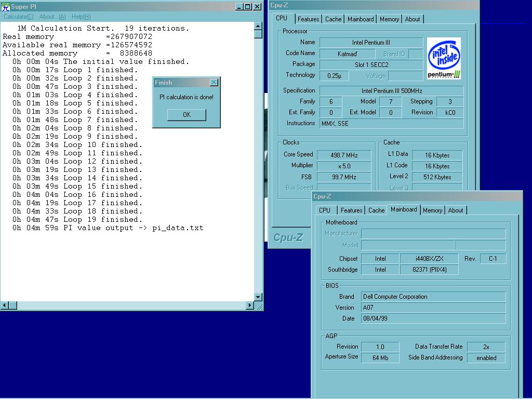Click the L1 Data cache value field
Viewport: 532px width, 399px height.
point(437,155)
